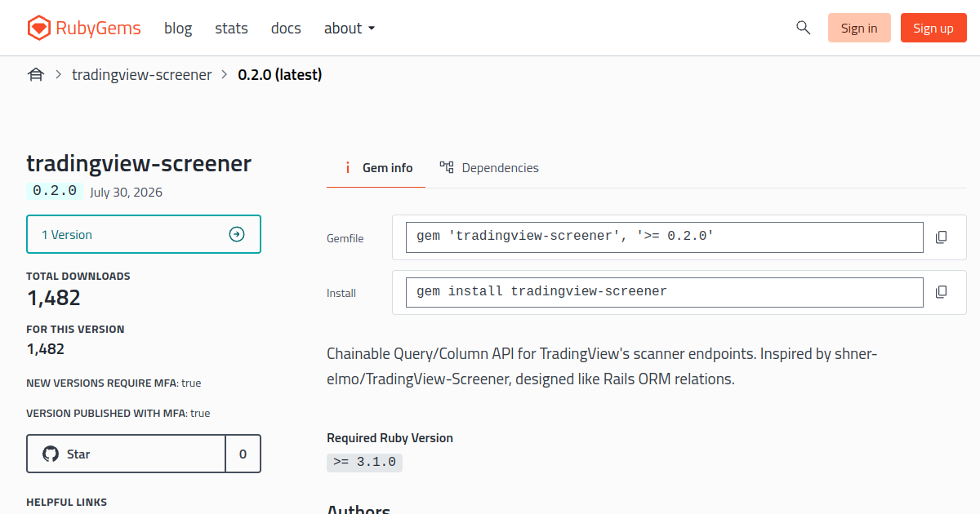Click the Gemfile label
980x514 pixels.
coord(345,238)
